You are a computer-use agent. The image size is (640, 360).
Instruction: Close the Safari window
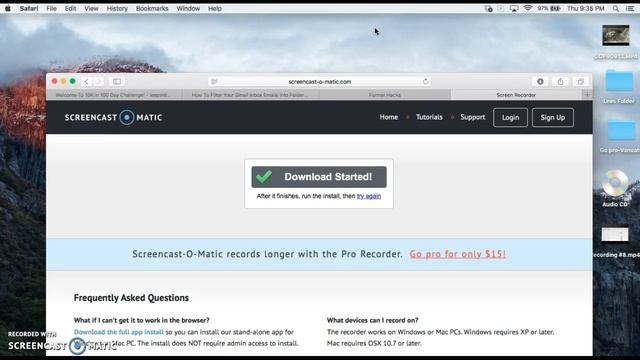click(55, 81)
